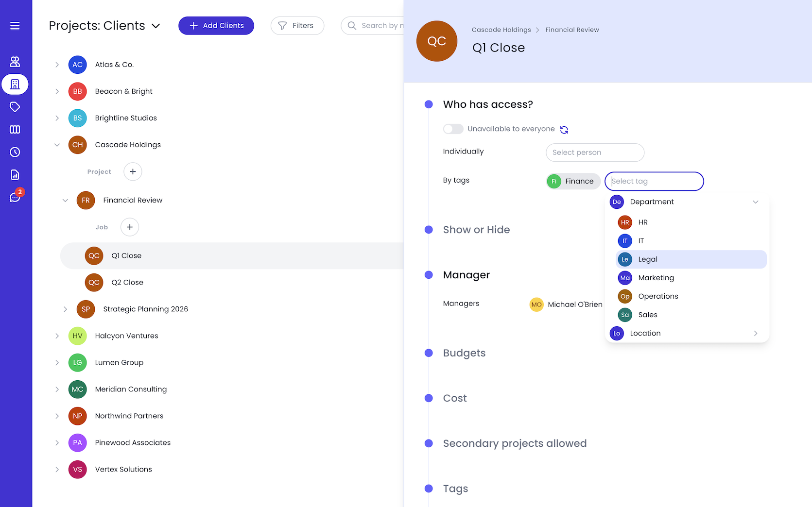Open the clock time tracking icon
Image resolution: width=812 pixels, height=507 pixels.
(x=15, y=152)
